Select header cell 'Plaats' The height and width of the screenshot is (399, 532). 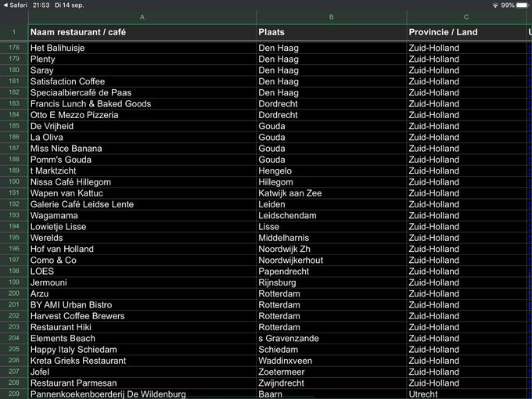331,32
